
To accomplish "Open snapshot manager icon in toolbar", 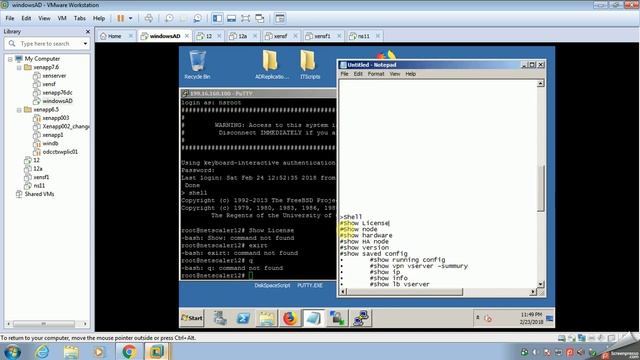I will pyautogui.click(x=198, y=18).
